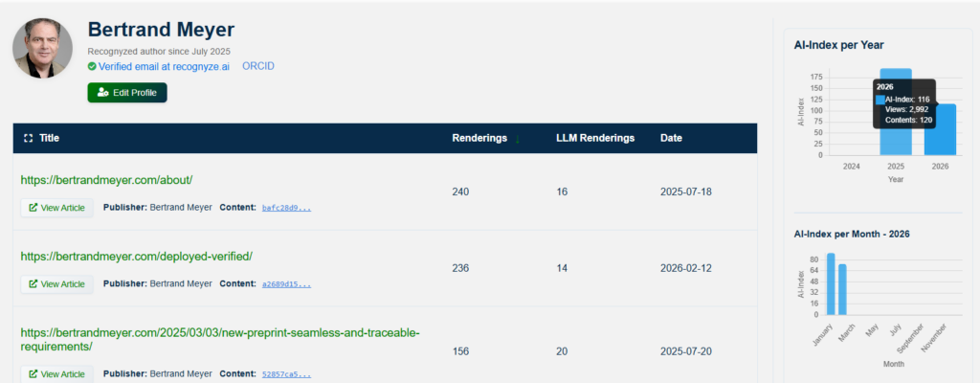Image resolution: width=980 pixels, height=383 pixels.
Task: Open the bertrandmeyer.com/about/ article link
Action: pyautogui.click(x=107, y=179)
